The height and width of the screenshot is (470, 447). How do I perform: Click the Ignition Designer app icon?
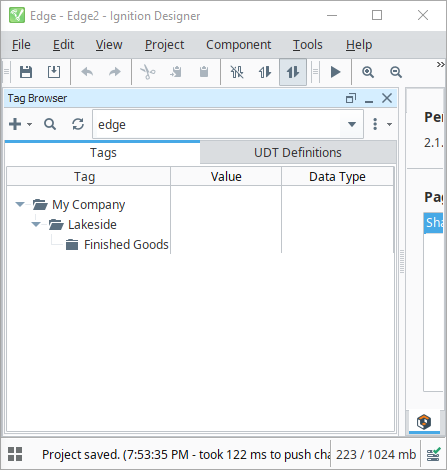point(17,15)
